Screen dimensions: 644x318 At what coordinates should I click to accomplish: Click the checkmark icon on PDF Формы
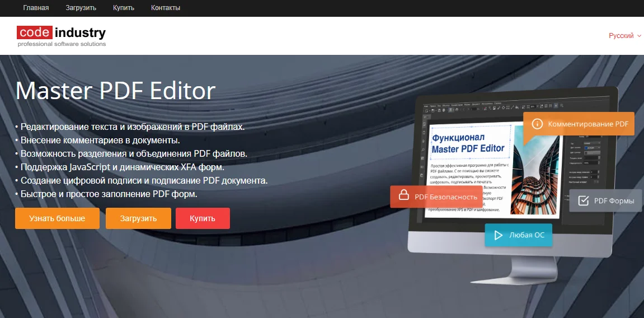pyautogui.click(x=583, y=200)
